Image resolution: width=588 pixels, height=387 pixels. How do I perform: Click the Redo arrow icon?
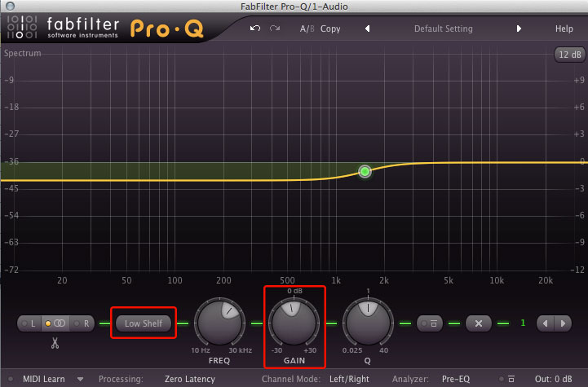(x=274, y=29)
